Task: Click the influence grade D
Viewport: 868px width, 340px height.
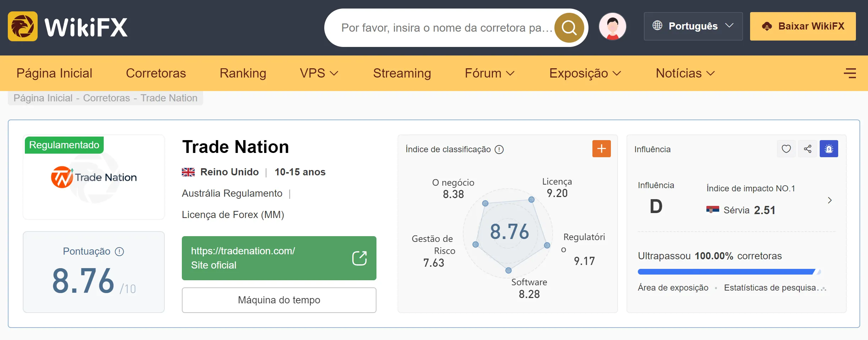Action: pyautogui.click(x=656, y=206)
